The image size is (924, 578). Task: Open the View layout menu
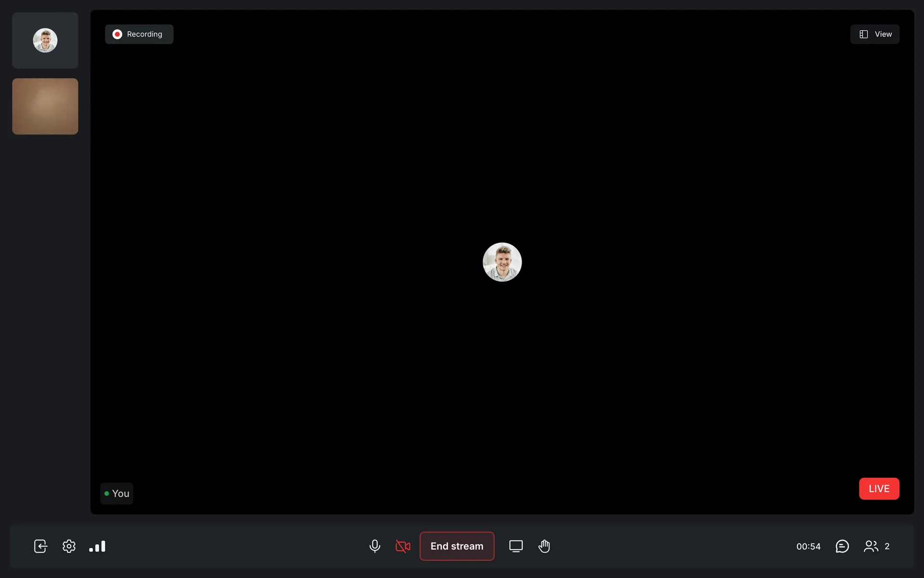point(874,34)
